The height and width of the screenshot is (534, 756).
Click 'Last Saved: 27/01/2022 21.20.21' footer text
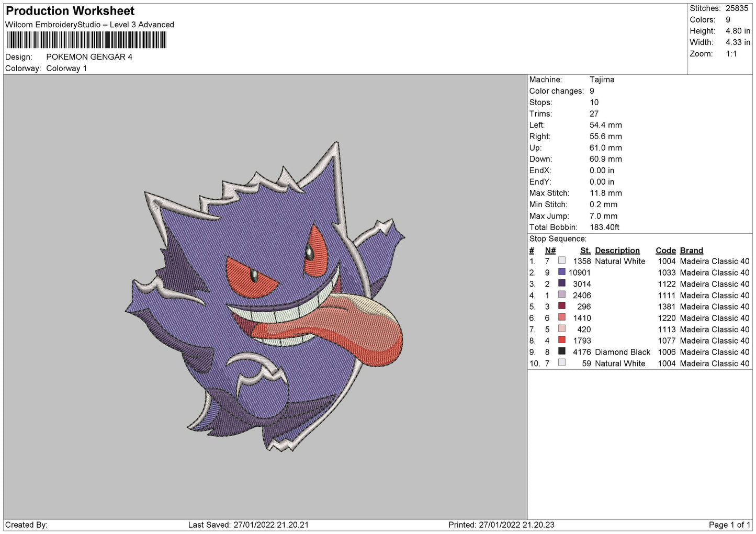click(x=248, y=525)
